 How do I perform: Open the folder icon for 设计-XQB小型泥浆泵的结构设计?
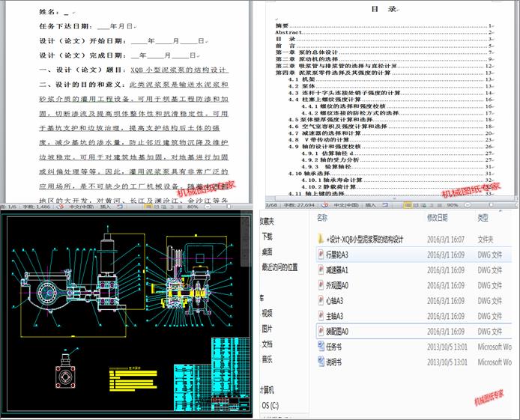321,239
